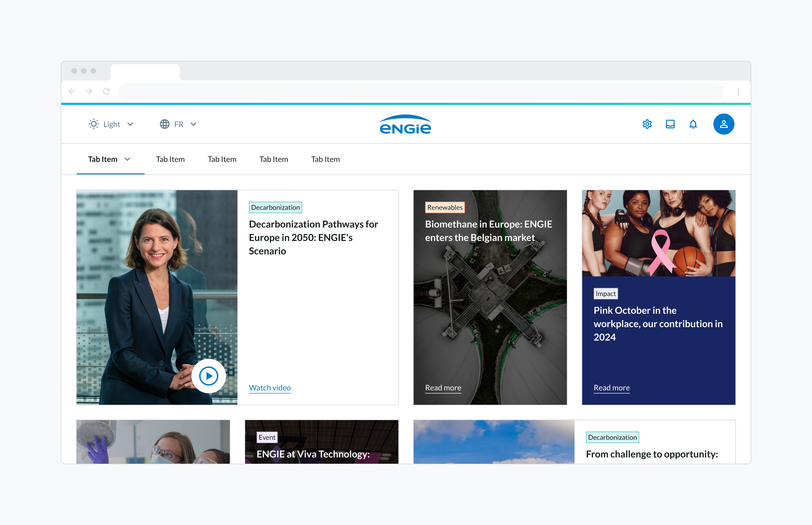Open the user profile avatar
The height and width of the screenshot is (525, 812).
coord(723,124)
